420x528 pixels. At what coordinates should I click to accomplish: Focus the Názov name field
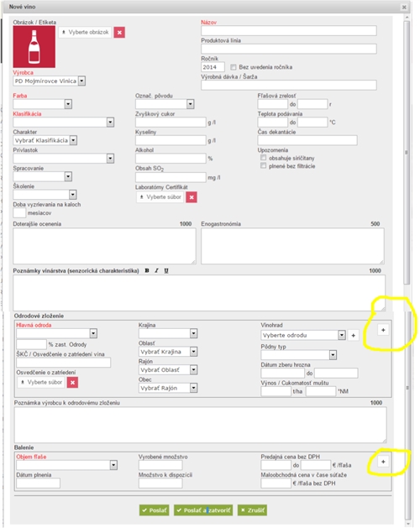pyautogui.click(x=288, y=31)
